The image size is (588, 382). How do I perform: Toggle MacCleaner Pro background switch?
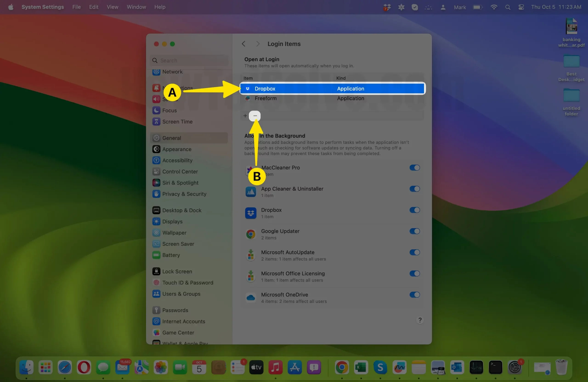(415, 168)
